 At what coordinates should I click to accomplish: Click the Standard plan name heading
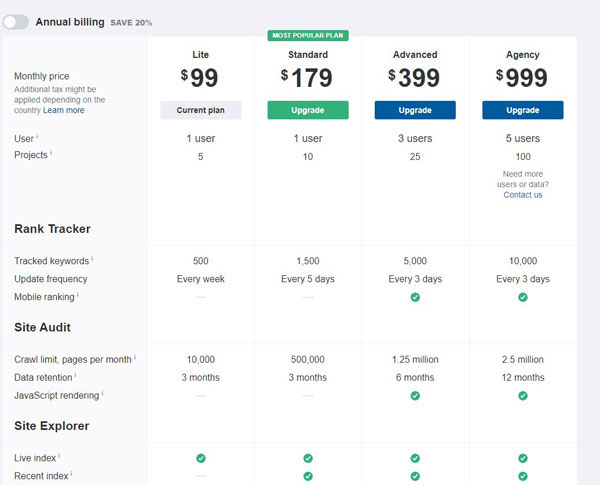(x=308, y=55)
